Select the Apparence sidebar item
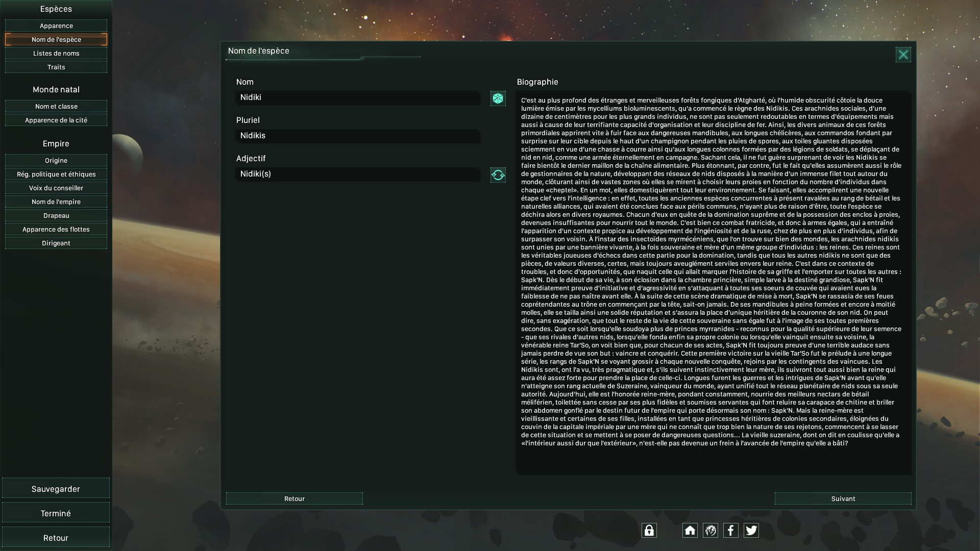This screenshot has height=551, width=980. (56, 26)
